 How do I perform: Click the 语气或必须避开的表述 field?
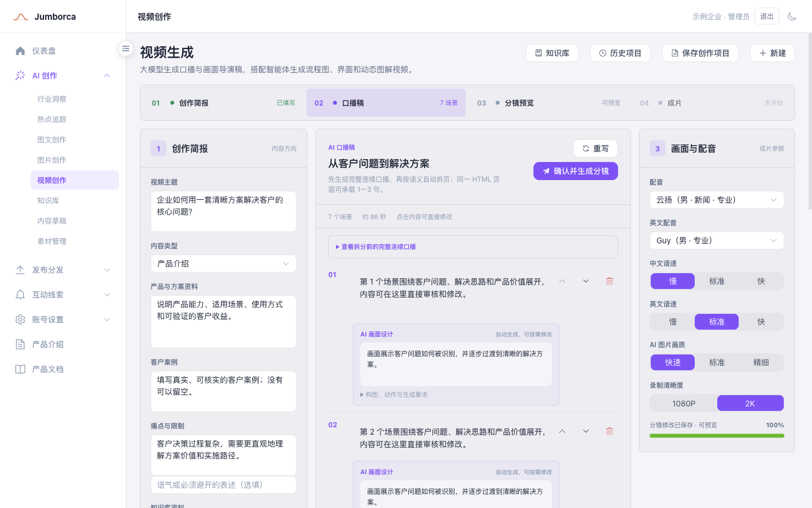223,485
